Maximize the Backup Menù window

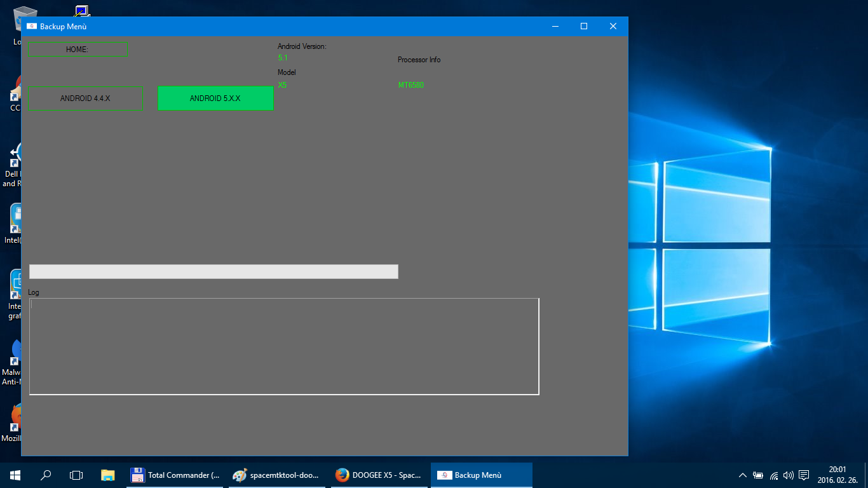point(584,26)
